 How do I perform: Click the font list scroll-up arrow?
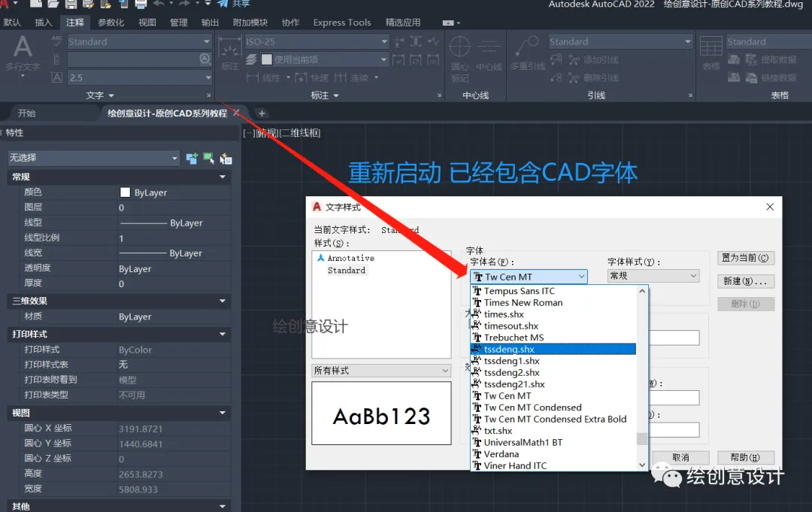coord(641,292)
